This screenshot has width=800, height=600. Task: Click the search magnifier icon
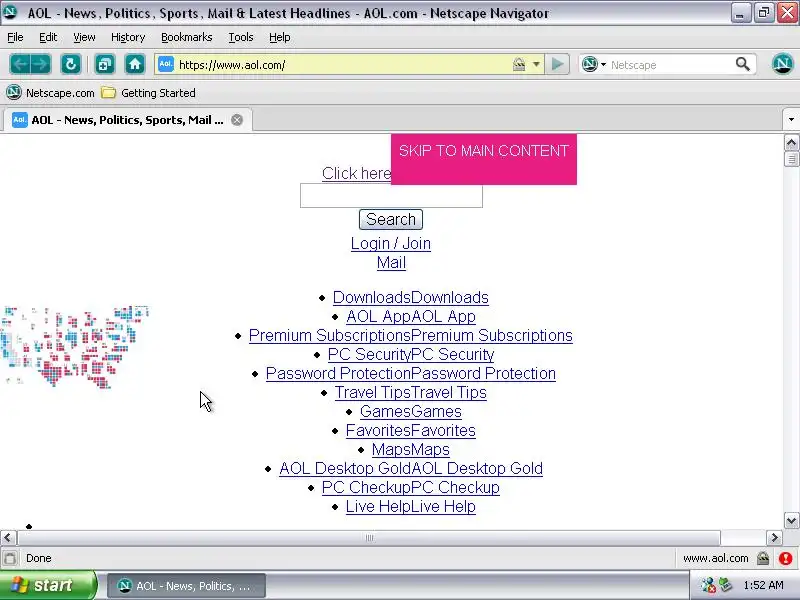pos(743,64)
